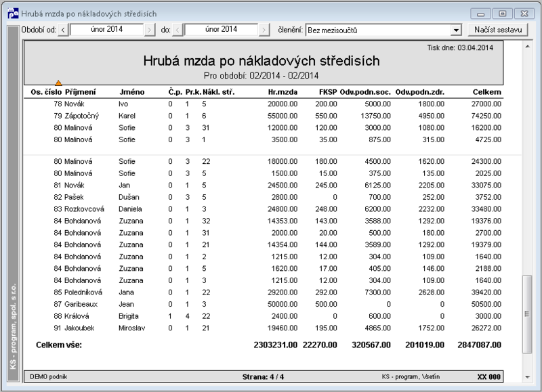Viewport: 542px width, 392px height.
Task: Click the 'Nákl. stř.' column header
Action: click(x=218, y=92)
